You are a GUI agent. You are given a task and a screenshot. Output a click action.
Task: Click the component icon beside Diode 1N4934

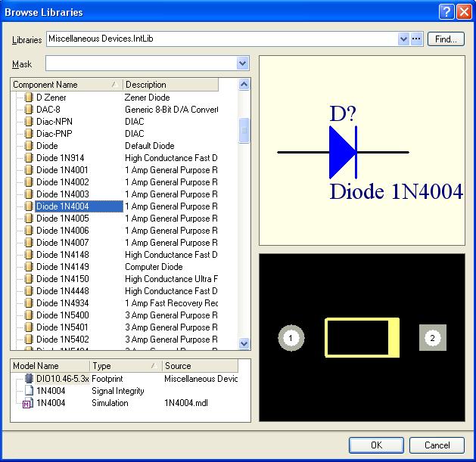coord(29,303)
